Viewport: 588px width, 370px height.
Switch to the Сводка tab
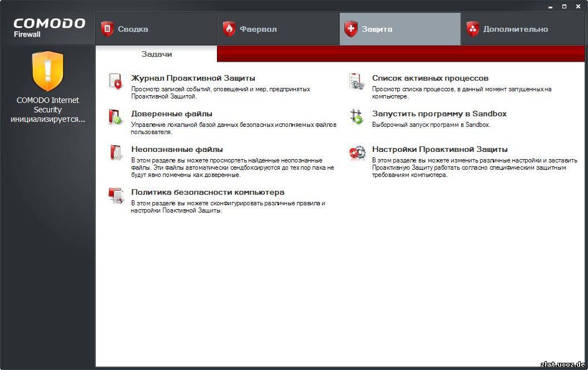coord(156,29)
